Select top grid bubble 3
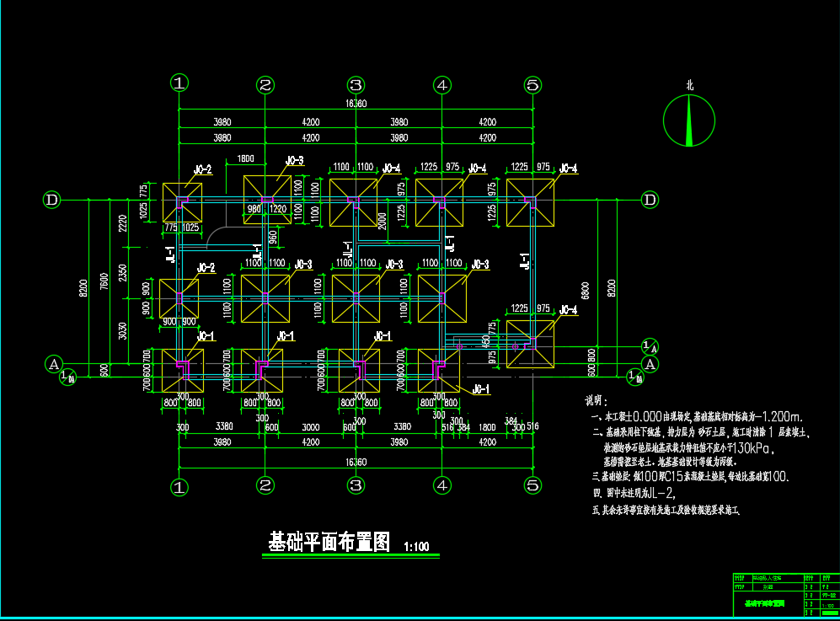Viewport: 840px width, 621px height. point(356,84)
